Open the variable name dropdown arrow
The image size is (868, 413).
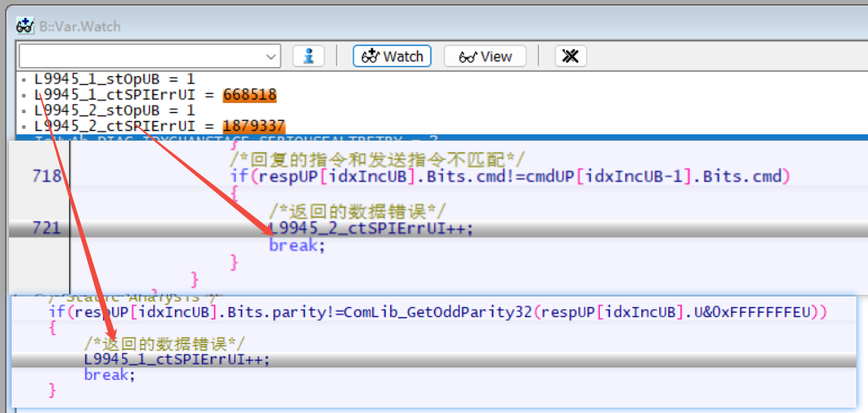(271, 56)
